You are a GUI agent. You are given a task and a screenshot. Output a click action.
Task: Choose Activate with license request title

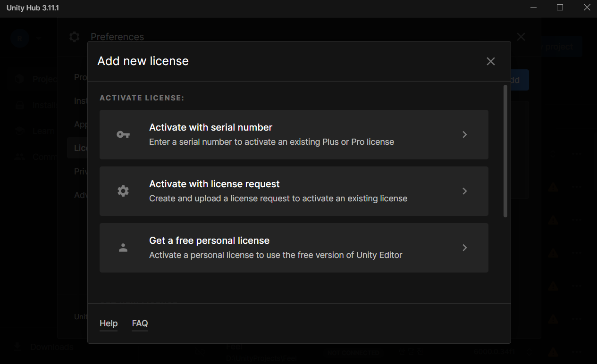214,184
